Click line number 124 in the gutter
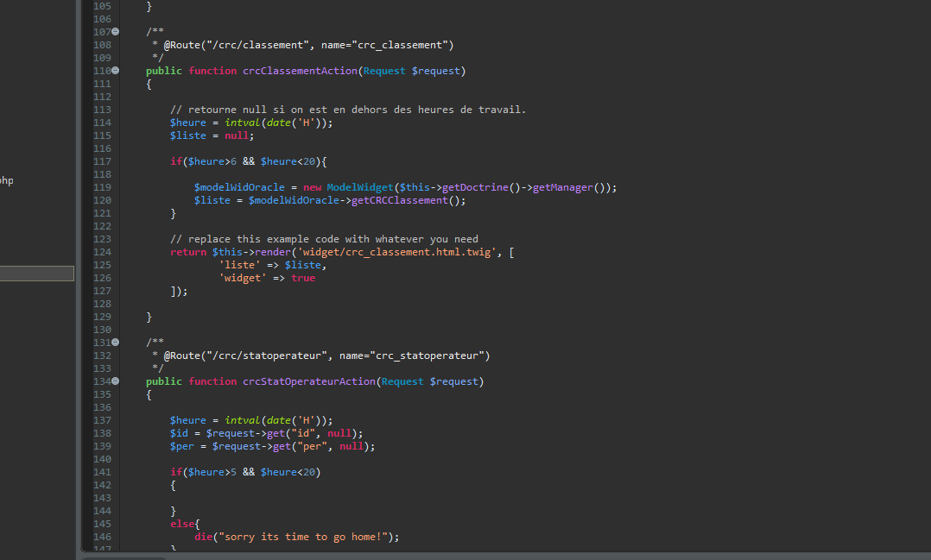The height and width of the screenshot is (560, 931). 101,252
